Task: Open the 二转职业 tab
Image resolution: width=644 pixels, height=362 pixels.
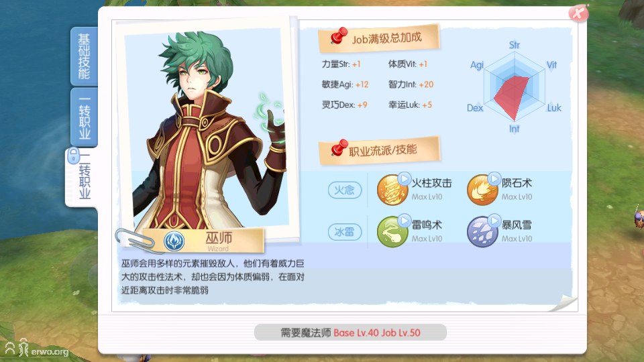Action: (81, 177)
